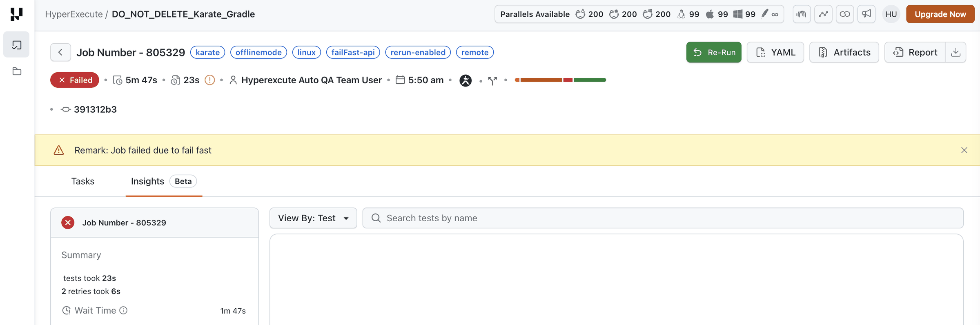Select the remote tag

(475, 52)
